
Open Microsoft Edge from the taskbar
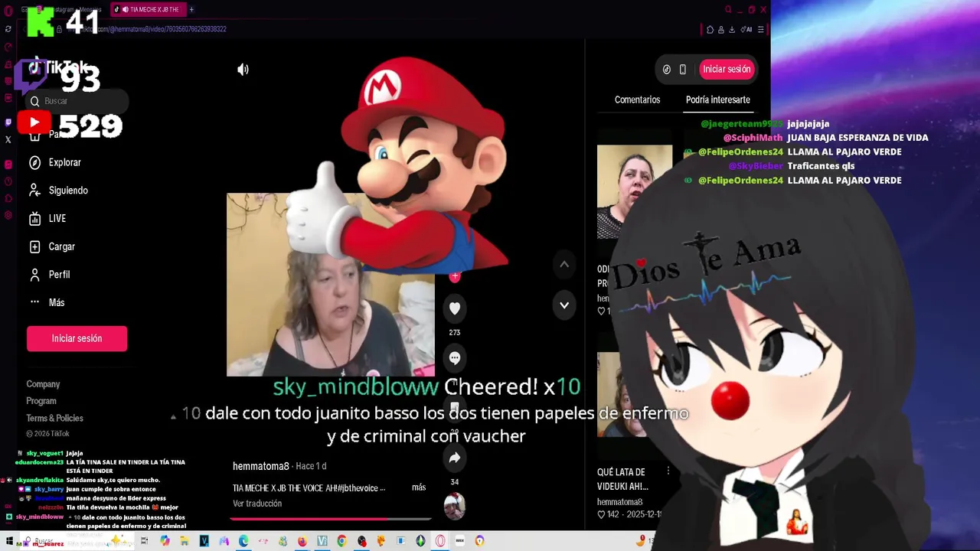[243, 541]
